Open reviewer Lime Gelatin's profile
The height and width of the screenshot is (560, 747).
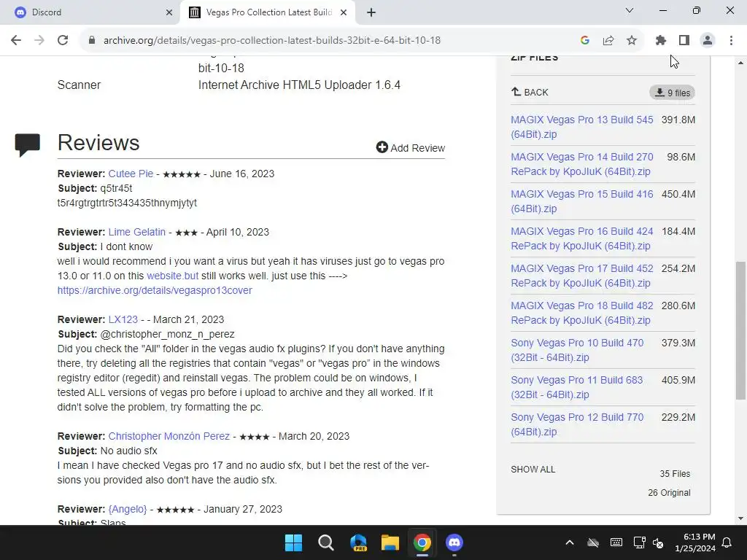pos(136,232)
